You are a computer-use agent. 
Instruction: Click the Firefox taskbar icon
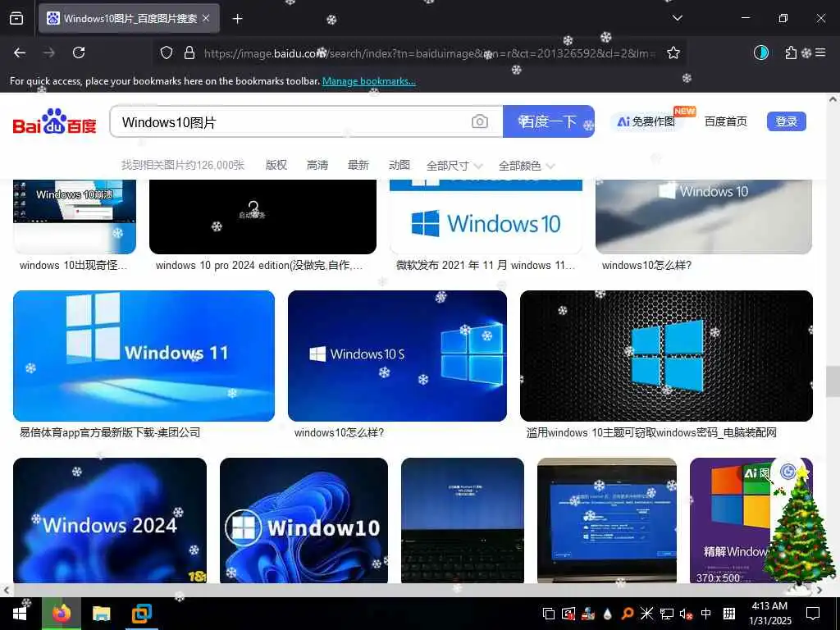(x=61, y=614)
